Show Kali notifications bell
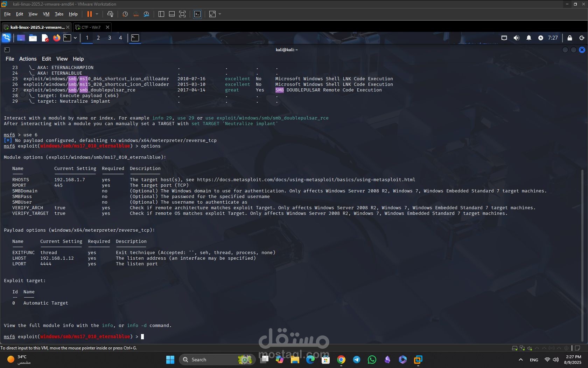 click(x=529, y=38)
